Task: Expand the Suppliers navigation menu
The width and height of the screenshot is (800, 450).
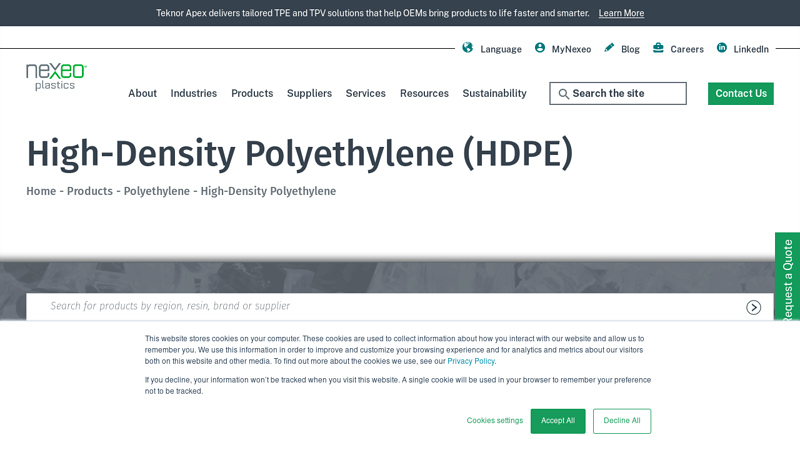Action: pyautogui.click(x=309, y=93)
